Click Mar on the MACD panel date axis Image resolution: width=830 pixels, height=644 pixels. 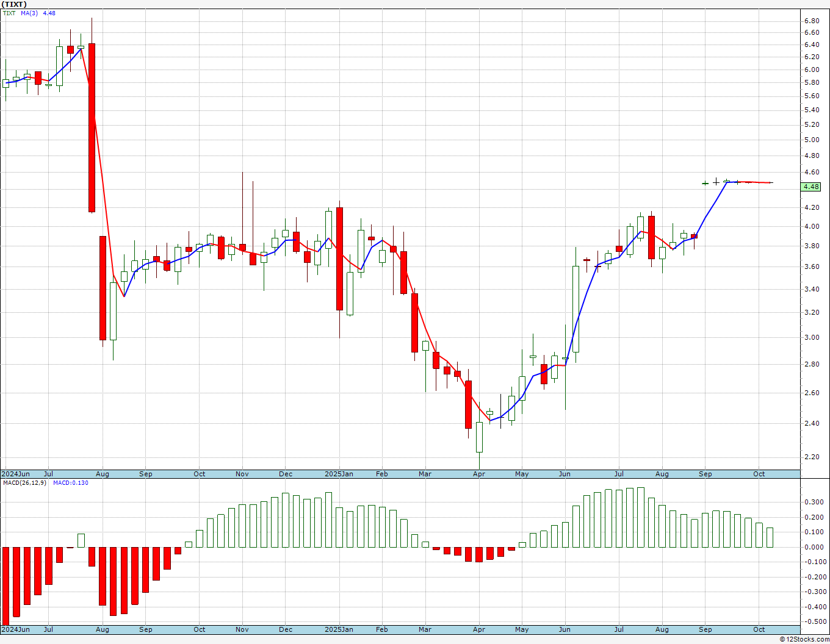click(425, 629)
